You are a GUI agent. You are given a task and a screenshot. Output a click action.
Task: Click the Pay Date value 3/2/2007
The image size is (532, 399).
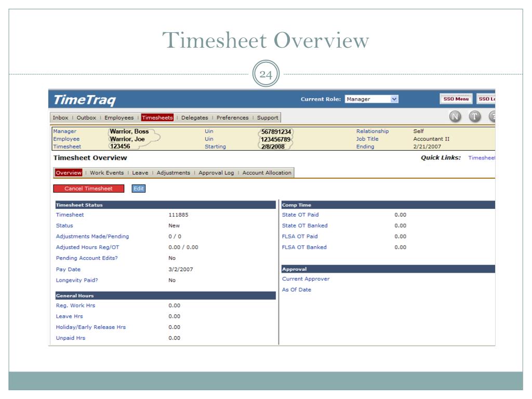click(180, 270)
